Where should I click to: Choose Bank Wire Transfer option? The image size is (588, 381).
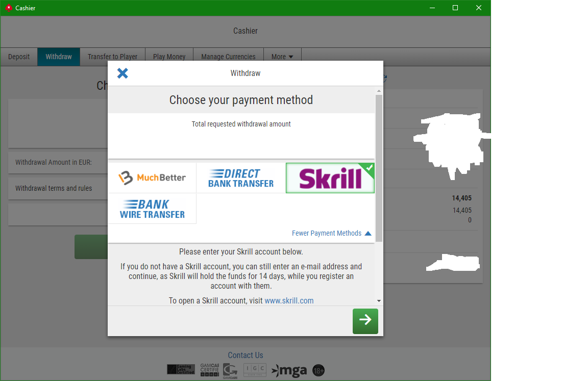click(x=152, y=209)
